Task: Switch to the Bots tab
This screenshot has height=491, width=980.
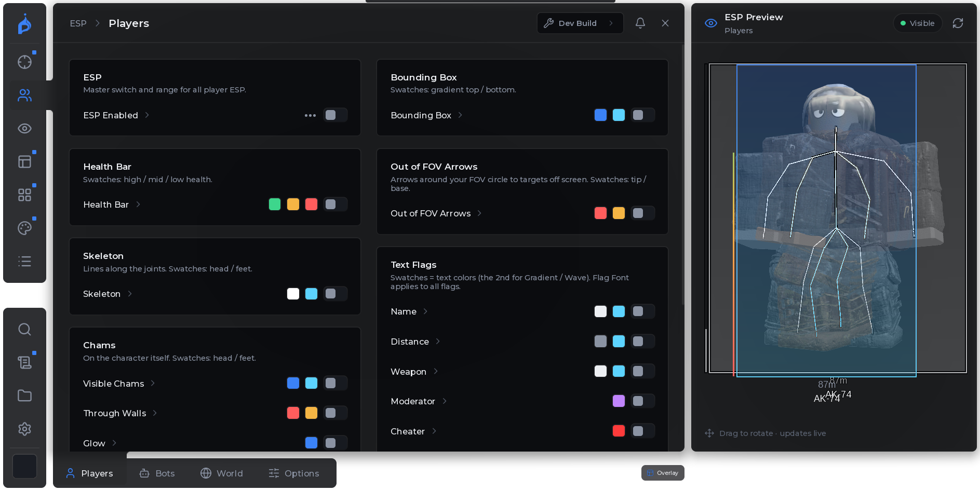Action: (x=157, y=473)
